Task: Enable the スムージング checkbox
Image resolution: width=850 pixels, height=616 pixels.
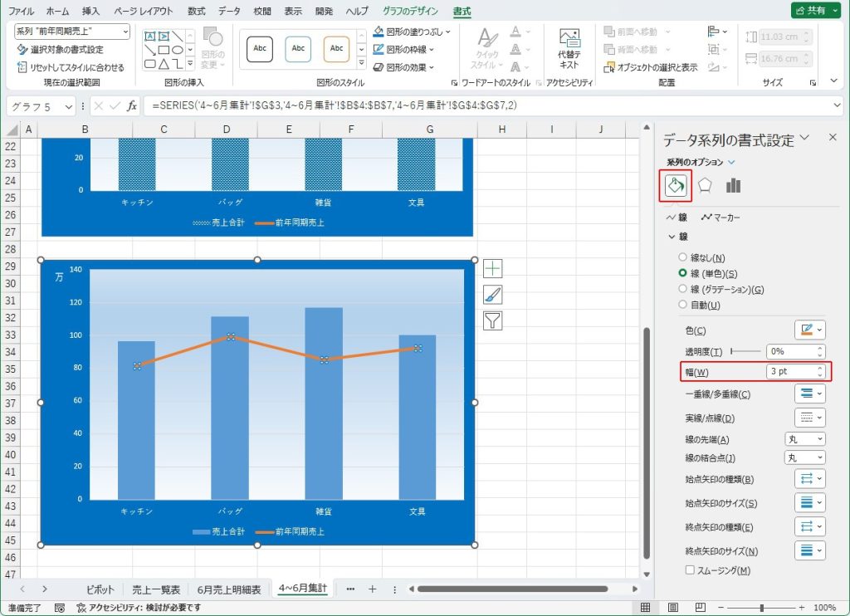Action: click(x=690, y=570)
